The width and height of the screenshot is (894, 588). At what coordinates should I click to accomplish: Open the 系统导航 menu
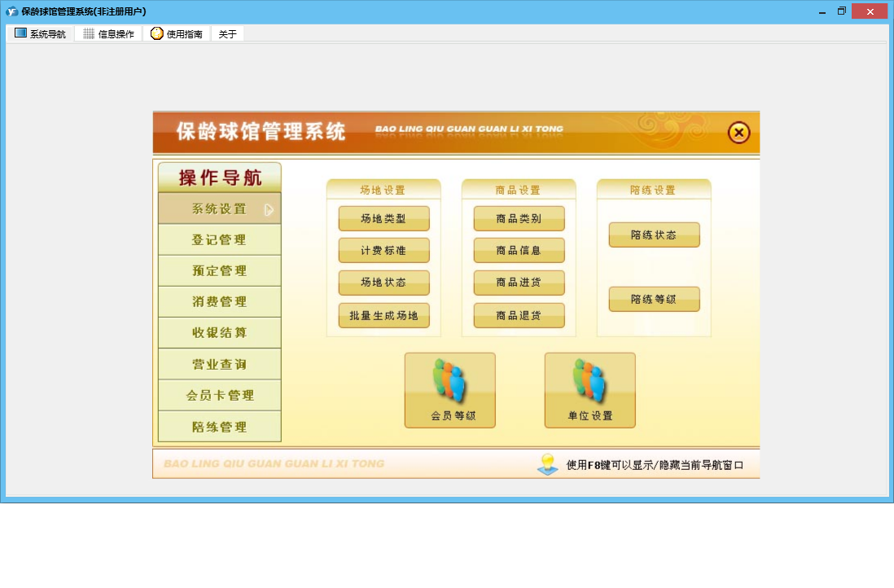pos(40,33)
